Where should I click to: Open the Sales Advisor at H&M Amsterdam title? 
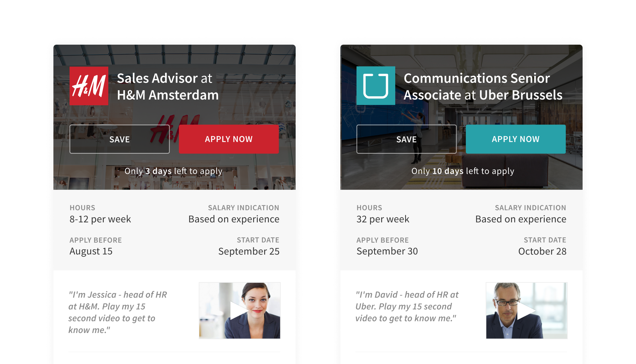click(168, 87)
